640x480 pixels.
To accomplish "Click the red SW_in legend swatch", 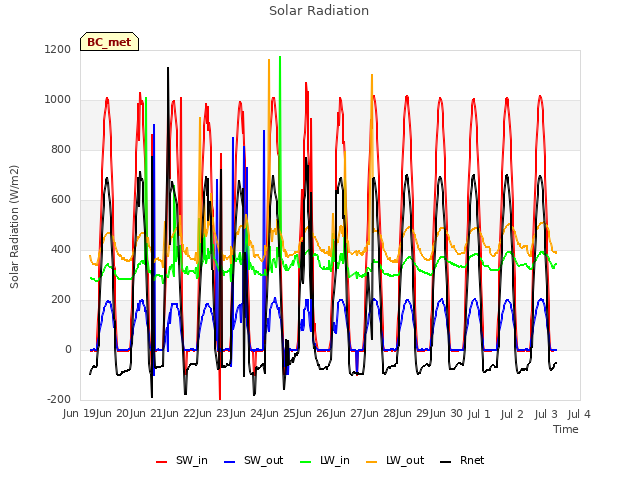I will 162,462.
